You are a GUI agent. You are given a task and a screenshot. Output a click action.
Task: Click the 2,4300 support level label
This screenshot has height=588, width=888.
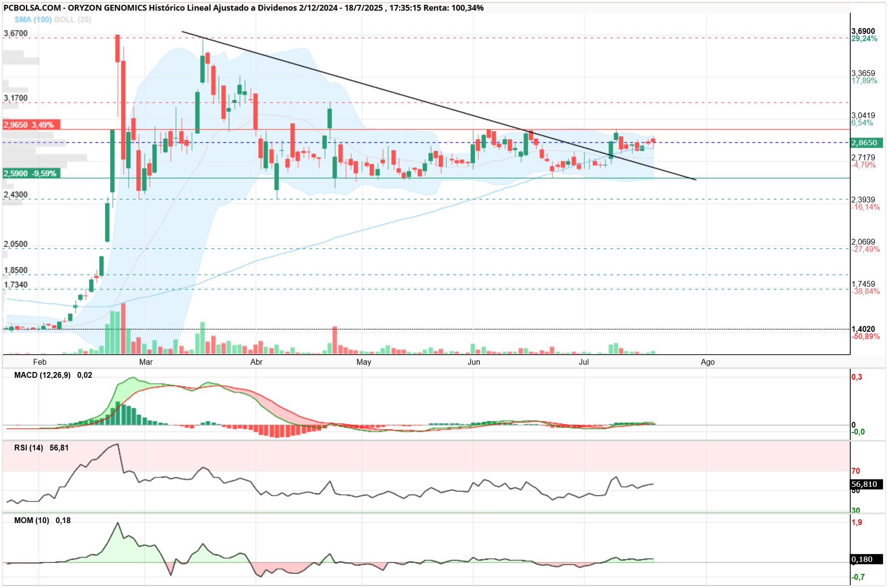click(16, 195)
